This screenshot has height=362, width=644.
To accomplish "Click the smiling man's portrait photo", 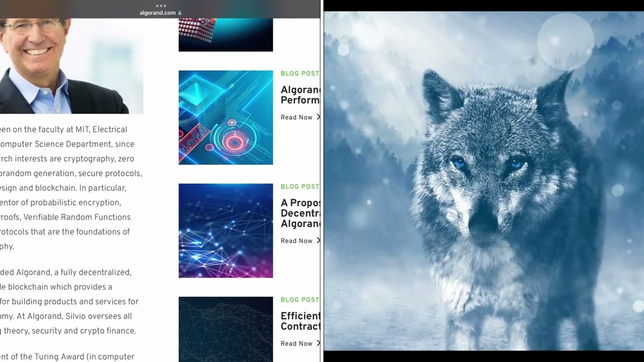I will (71, 66).
